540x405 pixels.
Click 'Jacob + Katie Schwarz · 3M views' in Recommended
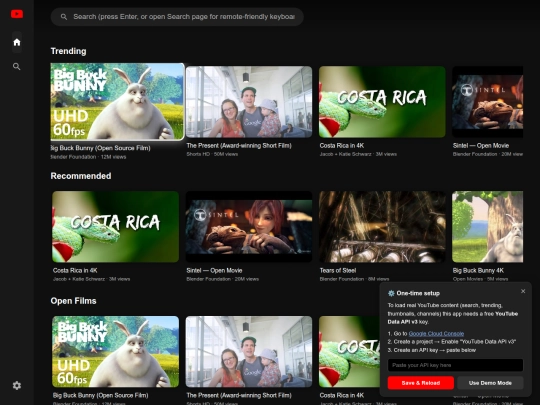coord(92,279)
